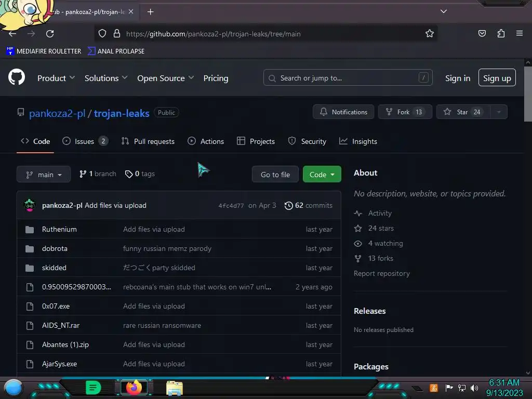Open the Ruthenium folder

pos(59,229)
